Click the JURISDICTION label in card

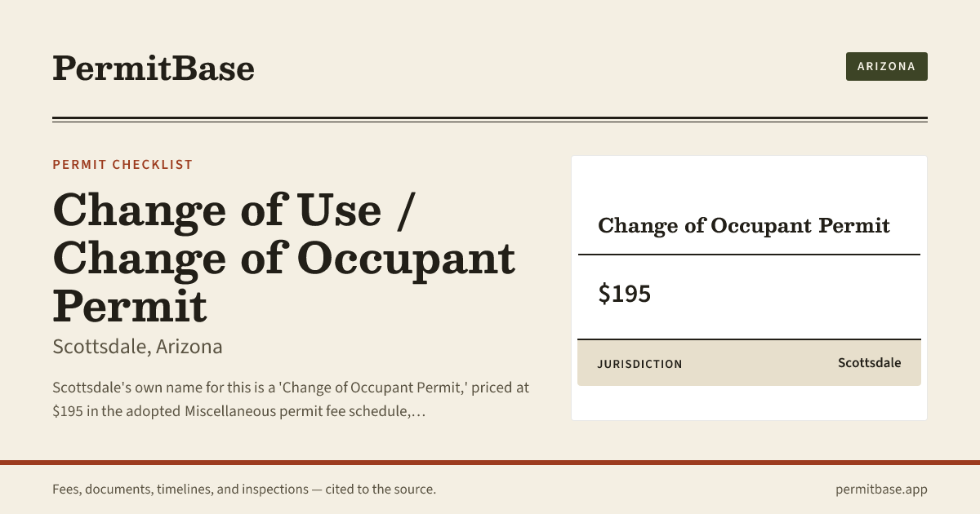tap(639, 364)
